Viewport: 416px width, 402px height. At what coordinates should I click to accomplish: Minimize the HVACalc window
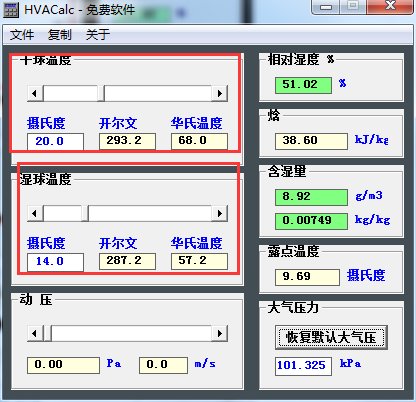(326, 7)
